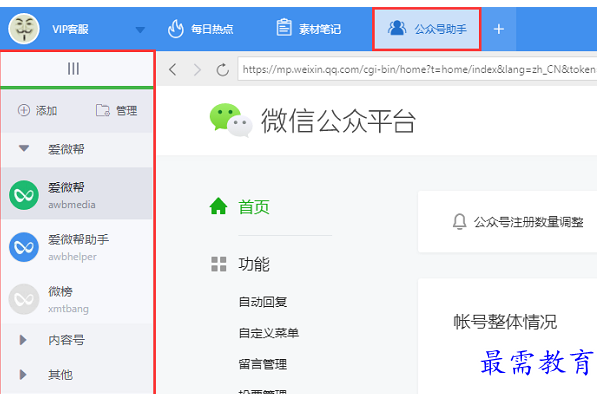The height and width of the screenshot is (394, 602).
Task: Open 自动回复 in the function menu
Action: click(263, 302)
